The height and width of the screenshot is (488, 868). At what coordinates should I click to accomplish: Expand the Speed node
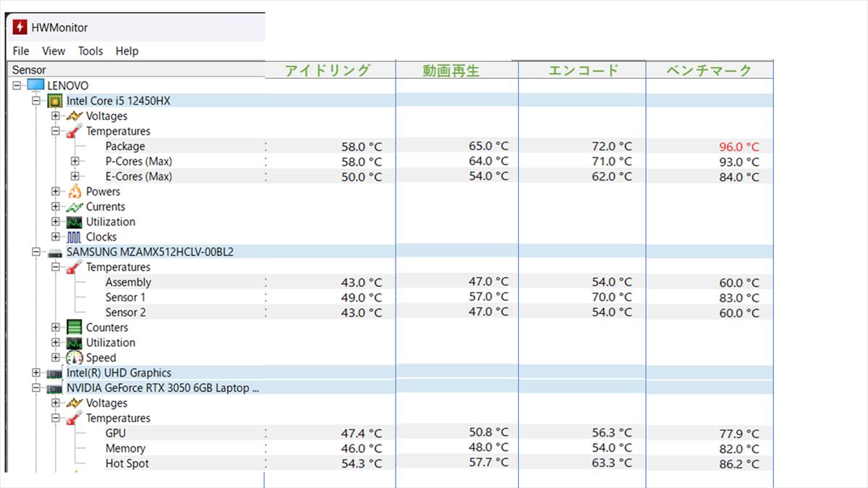56,358
